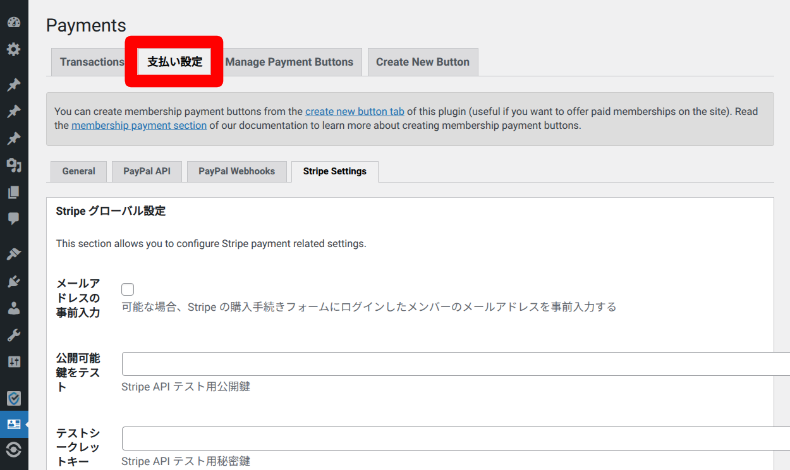
Task: Focus the Stripe API テスト用秘密鍵 input field
Action: click(x=455, y=438)
